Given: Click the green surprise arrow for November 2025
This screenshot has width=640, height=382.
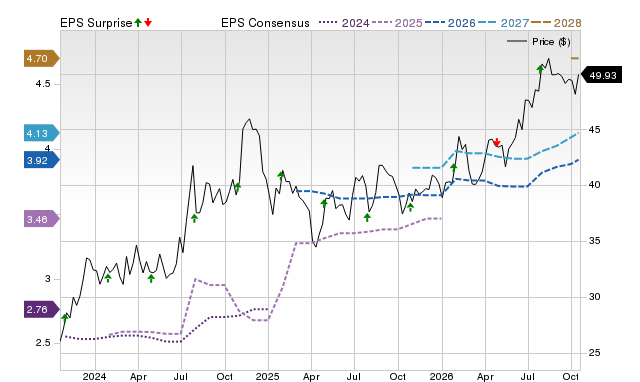Looking at the screenshot, I should 411,207.
